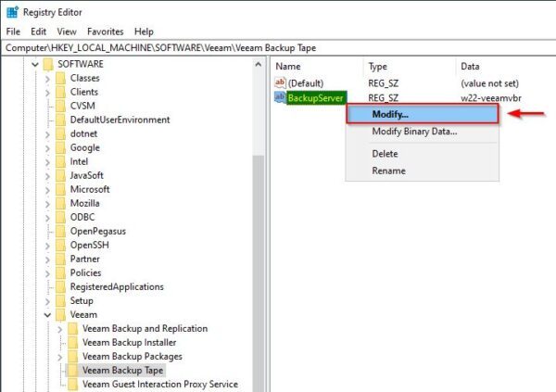The image size is (556, 392).
Task: Choose Modify Binary Data... from context menu
Action: point(423,132)
